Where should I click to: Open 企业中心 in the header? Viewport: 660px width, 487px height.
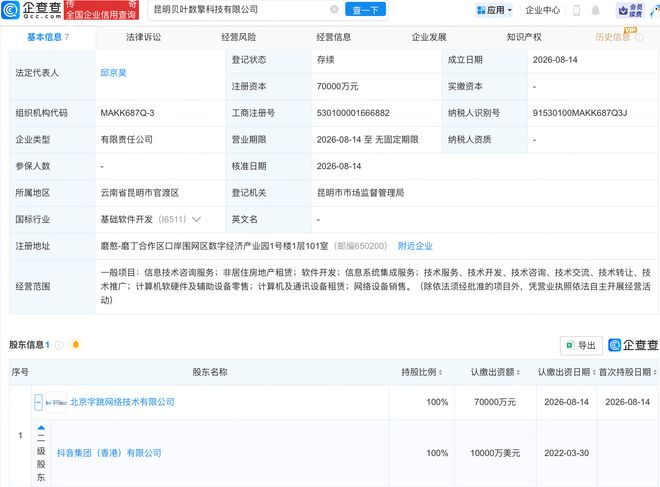point(543,10)
